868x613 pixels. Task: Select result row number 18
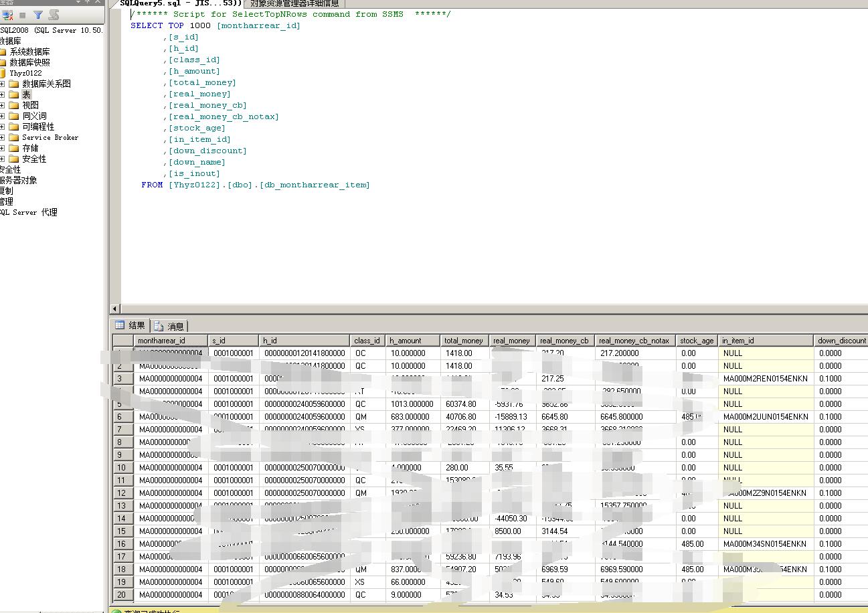[123, 570]
